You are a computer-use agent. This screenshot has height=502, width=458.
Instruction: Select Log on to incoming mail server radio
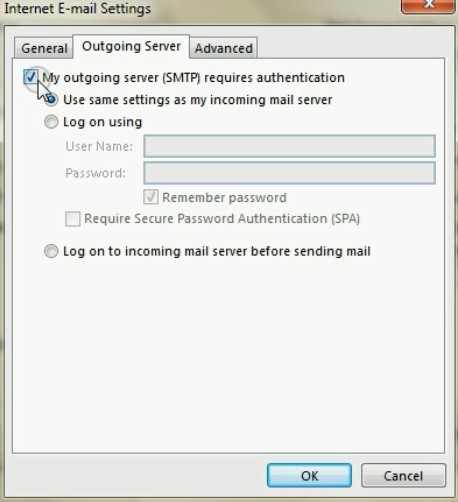click(x=51, y=251)
